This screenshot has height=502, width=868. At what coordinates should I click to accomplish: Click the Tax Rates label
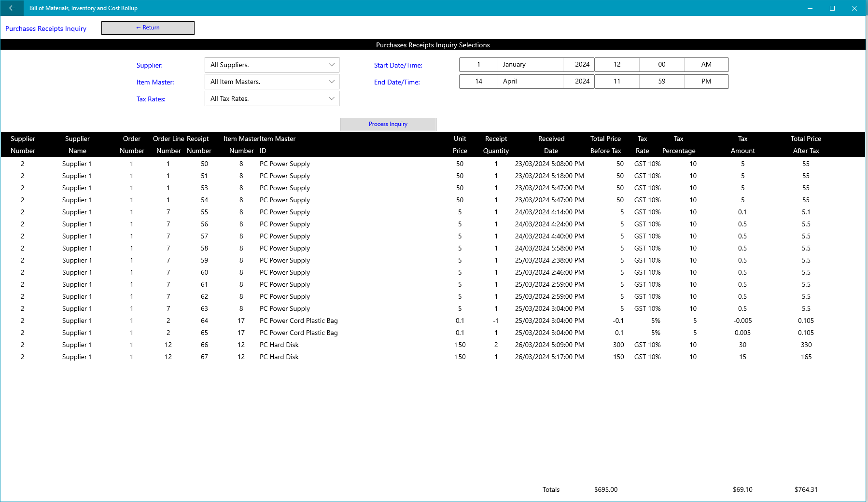[151, 99]
